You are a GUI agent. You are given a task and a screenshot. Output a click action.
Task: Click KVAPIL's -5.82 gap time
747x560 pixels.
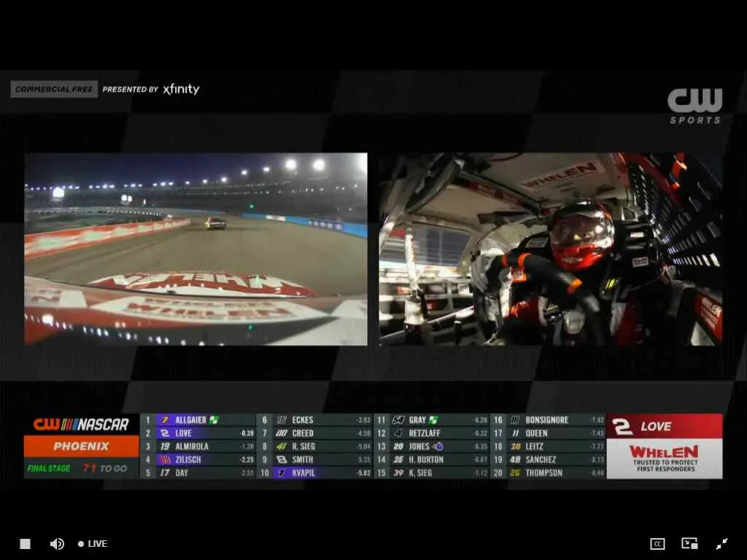[363, 472]
